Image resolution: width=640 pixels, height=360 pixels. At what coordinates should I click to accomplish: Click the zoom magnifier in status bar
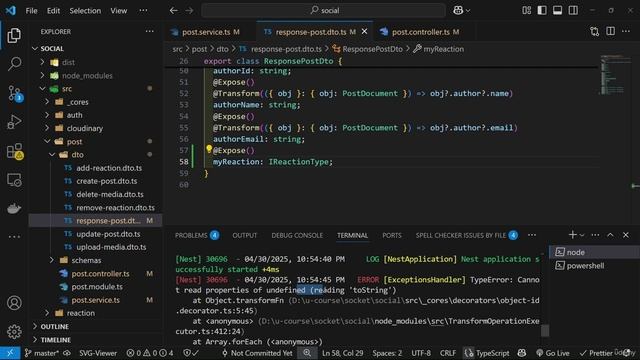[x=307, y=353]
